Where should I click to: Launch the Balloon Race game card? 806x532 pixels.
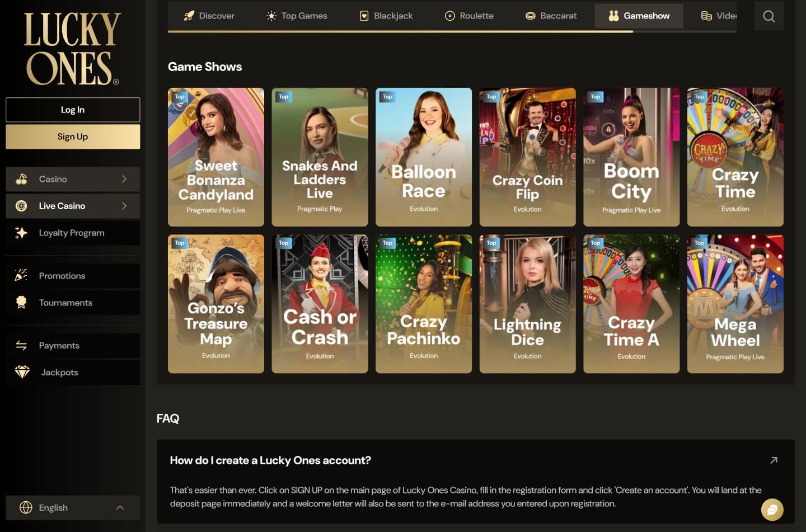tap(424, 157)
